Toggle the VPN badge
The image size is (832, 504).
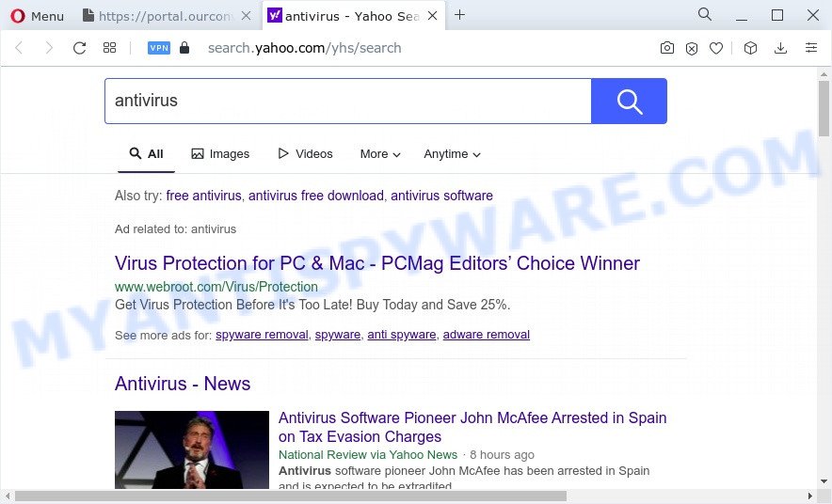pos(159,48)
